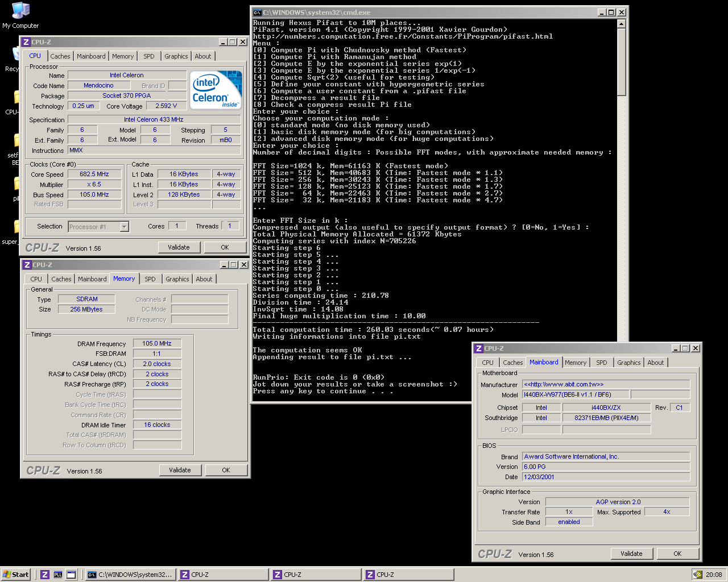Viewport: 728px width, 582px height.
Task: Open Mainboard tab in CPU window
Action: click(x=92, y=56)
